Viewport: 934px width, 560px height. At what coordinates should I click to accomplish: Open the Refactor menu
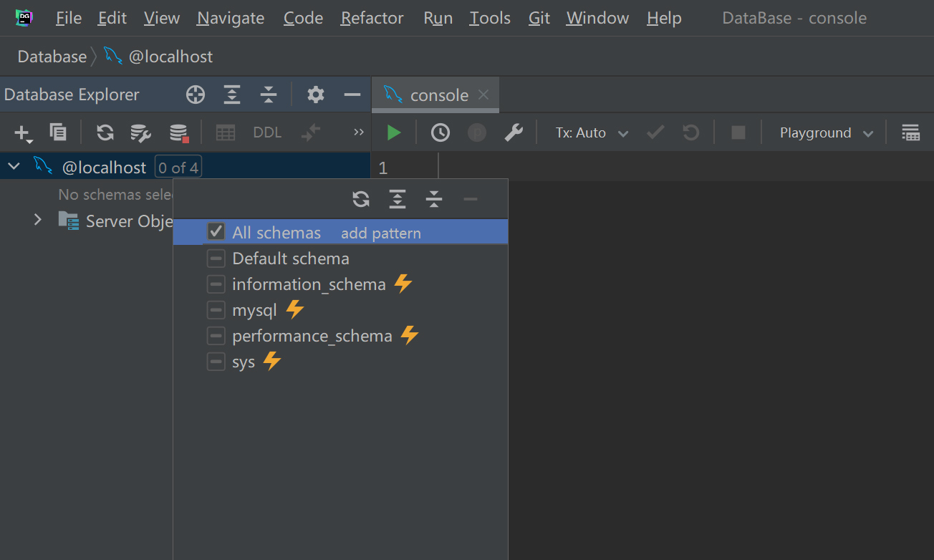point(372,18)
